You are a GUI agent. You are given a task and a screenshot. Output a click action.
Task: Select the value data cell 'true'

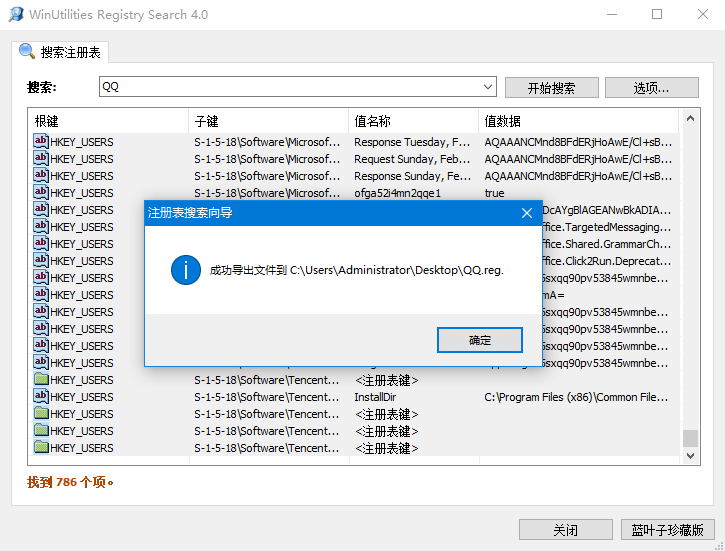click(x=494, y=193)
